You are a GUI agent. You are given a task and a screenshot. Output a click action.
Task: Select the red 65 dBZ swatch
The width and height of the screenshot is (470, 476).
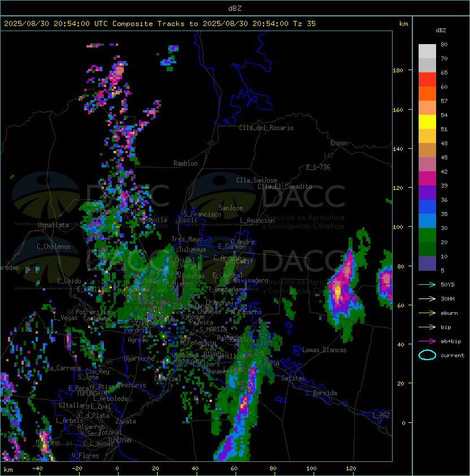(x=427, y=80)
